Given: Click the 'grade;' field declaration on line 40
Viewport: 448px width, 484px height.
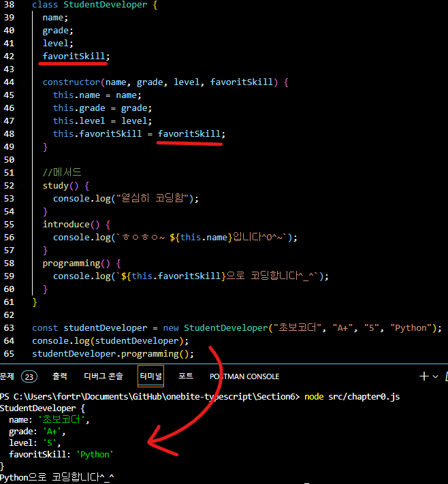Looking at the screenshot, I should click(58, 31).
